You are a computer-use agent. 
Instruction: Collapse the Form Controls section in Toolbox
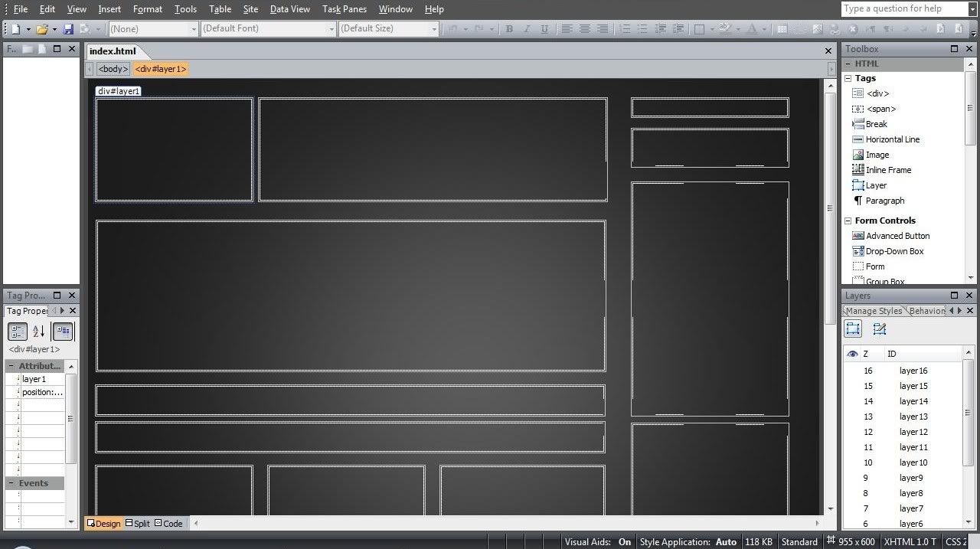[848, 221]
